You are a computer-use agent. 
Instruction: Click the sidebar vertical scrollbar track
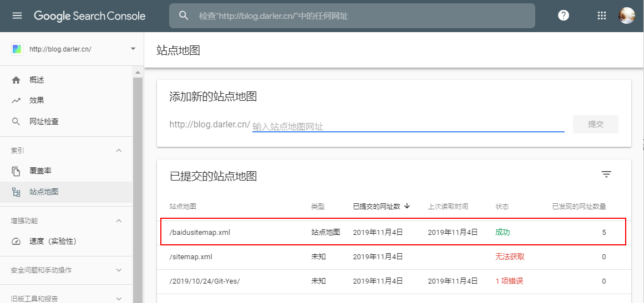pos(138,190)
